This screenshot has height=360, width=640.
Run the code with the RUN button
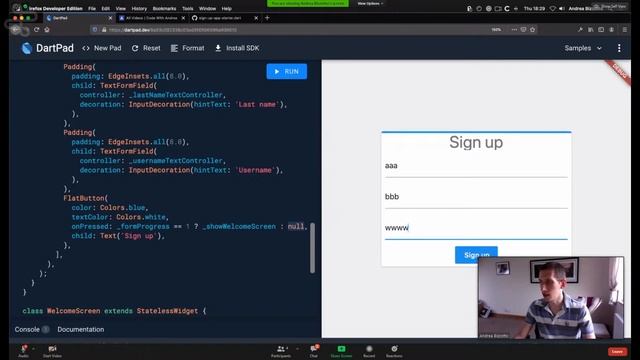coord(287,71)
